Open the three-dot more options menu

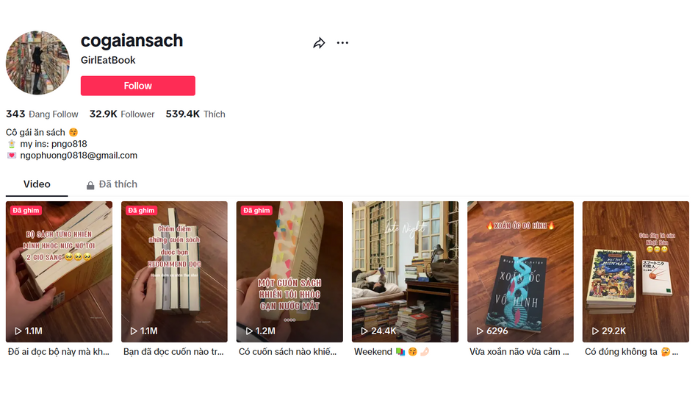342,43
